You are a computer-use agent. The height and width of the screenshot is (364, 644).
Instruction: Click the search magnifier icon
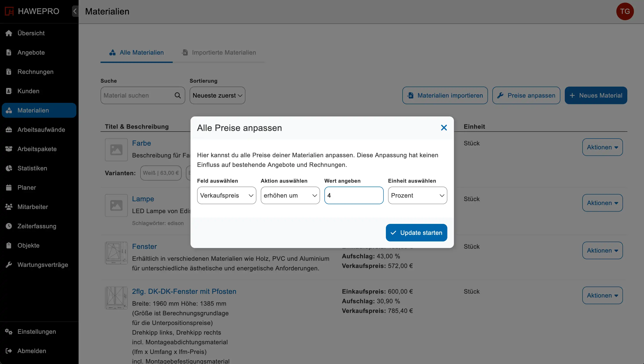[178, 96]
